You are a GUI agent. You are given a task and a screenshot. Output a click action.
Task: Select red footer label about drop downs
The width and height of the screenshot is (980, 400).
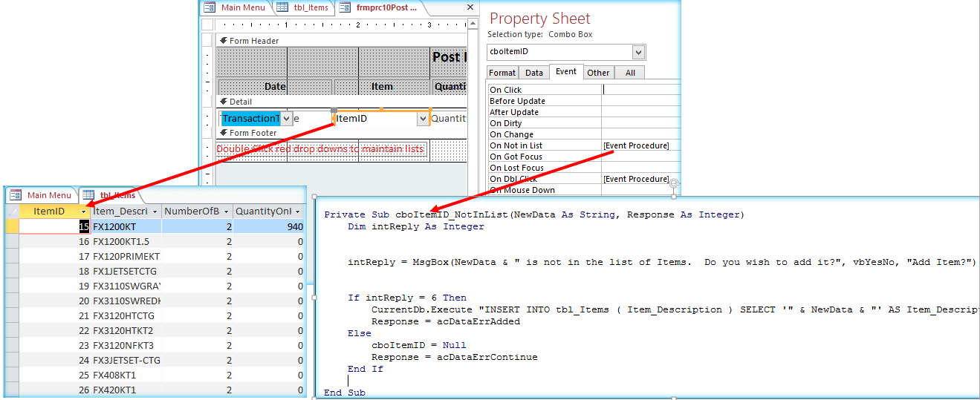coord(320,148)
